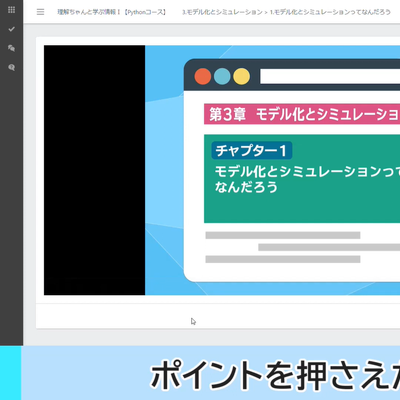Click breadcrumb 3.モデル化とシミュレーション

[222, 12]
